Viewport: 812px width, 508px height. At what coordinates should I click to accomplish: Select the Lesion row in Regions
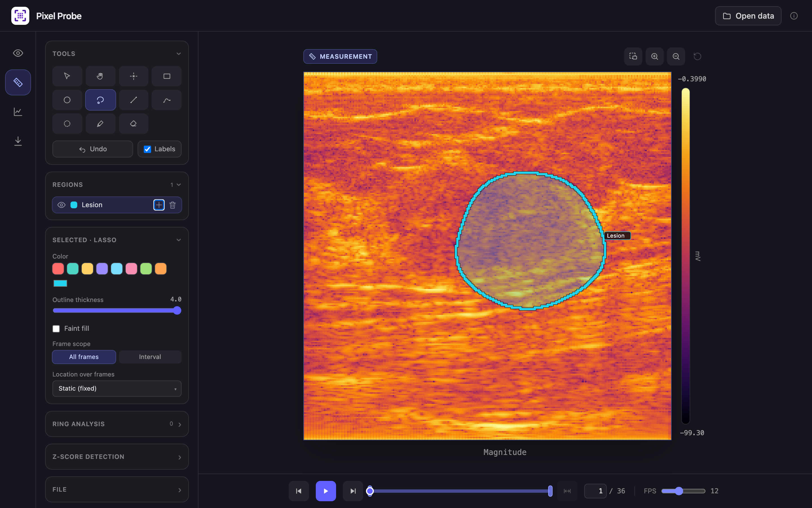pyautogui.click(x=117, y=205)
